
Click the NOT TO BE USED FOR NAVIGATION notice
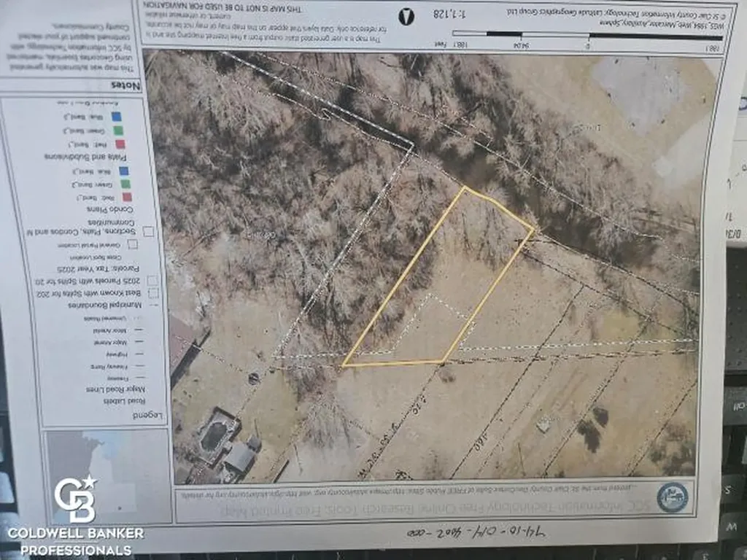coord(222,7)
